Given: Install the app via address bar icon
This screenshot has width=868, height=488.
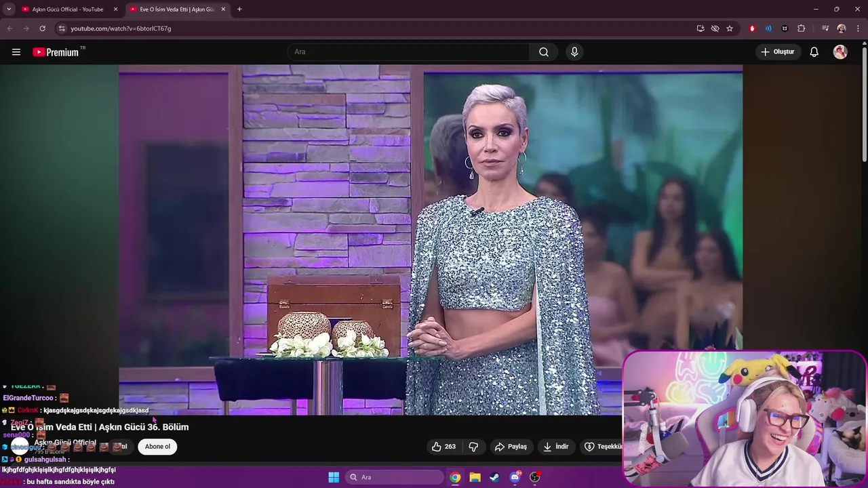Looking at the screenshot, I should pyautogui.click(x=701, y=28).
